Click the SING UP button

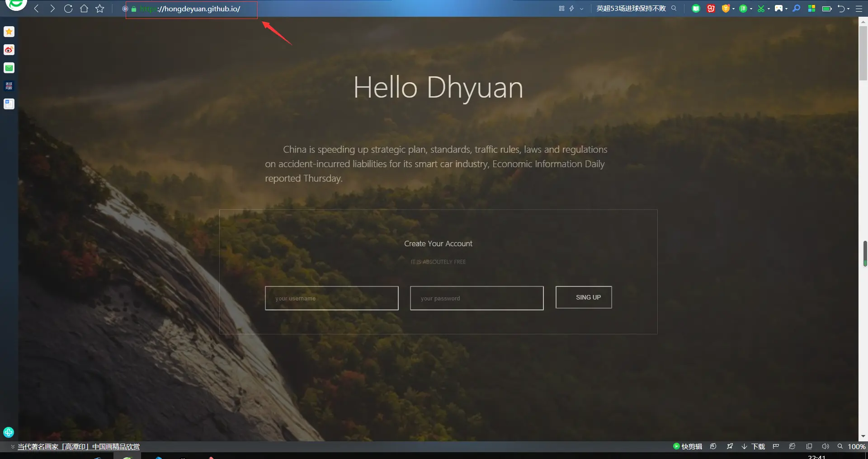click(584, 297)
